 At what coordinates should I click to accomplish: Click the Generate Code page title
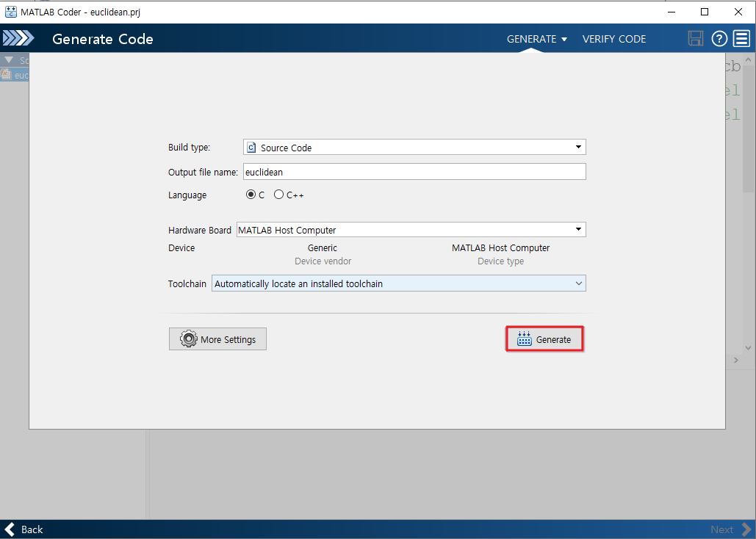[103, 39]
